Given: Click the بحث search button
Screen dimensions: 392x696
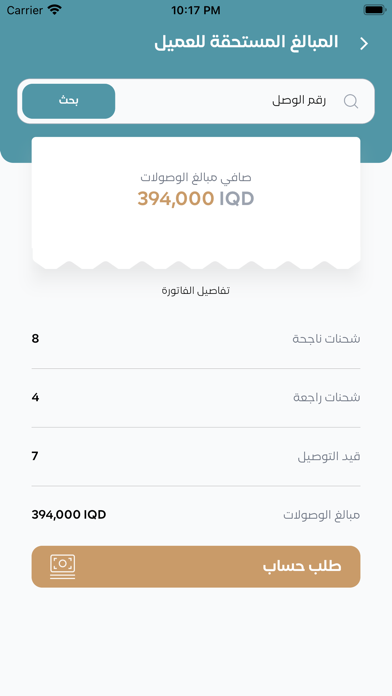Looking at the screenshot, I should click(69, 101).
